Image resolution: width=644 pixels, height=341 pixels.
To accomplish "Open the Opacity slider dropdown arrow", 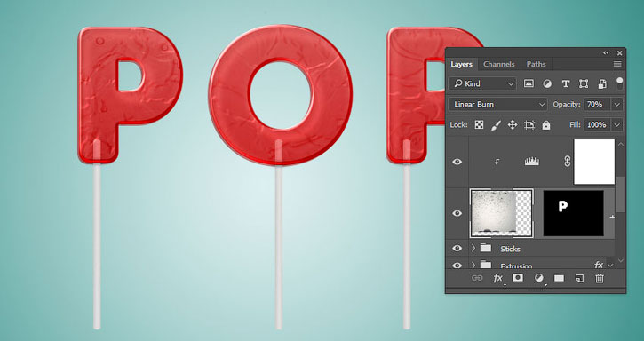I will click(x=616, y=105).
